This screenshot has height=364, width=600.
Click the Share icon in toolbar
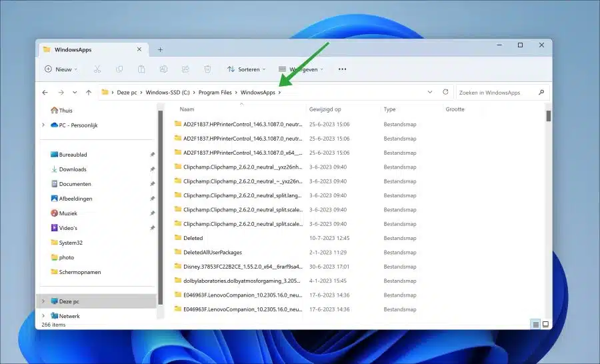tap(185, 69)
